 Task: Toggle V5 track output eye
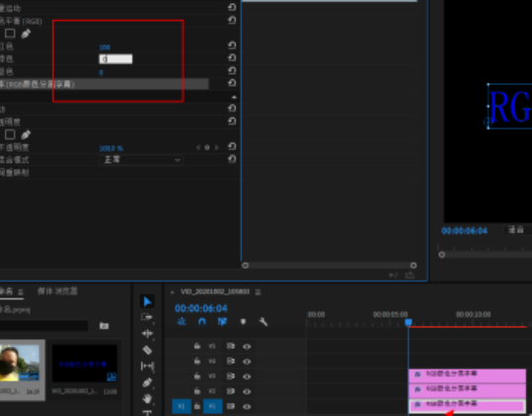pyautogui.click(x=247, y=347)
